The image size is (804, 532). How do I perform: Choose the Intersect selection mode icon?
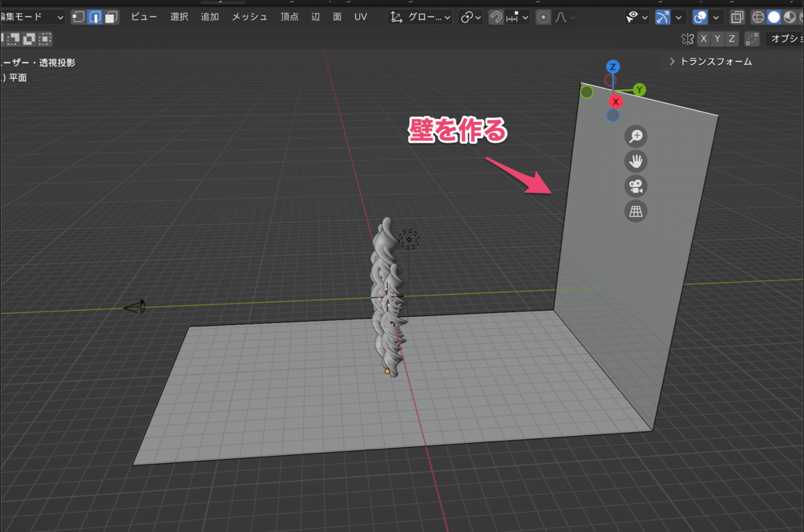click(x=45, y=40)
